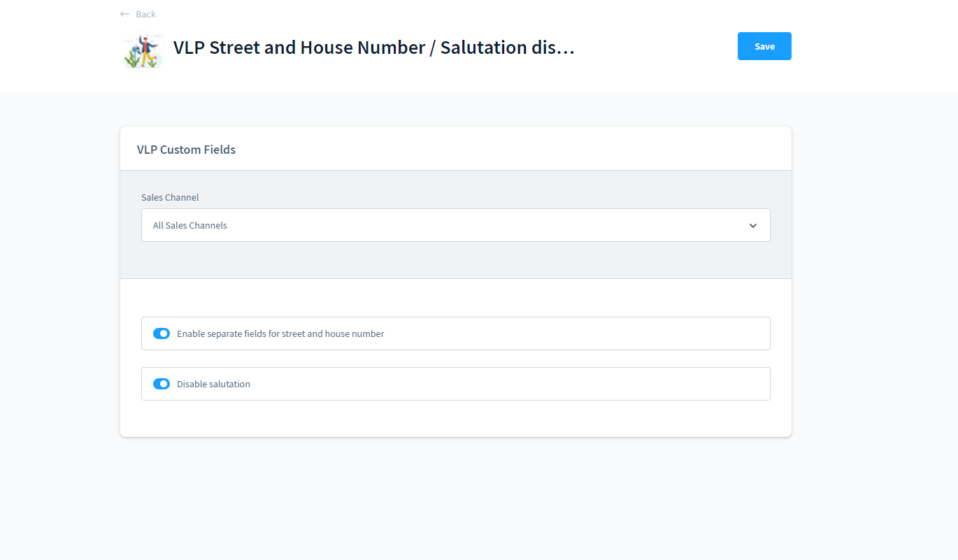Expand the Sales Channel selection list
This screenshot has height=560, width=958.
click(455, 225)
